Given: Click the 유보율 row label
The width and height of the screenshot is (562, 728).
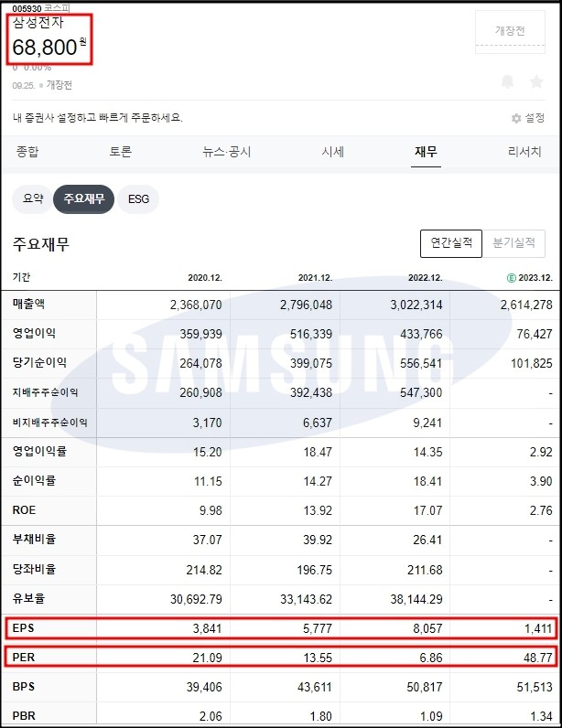Looking at the screenshot, I should [28, 598].
